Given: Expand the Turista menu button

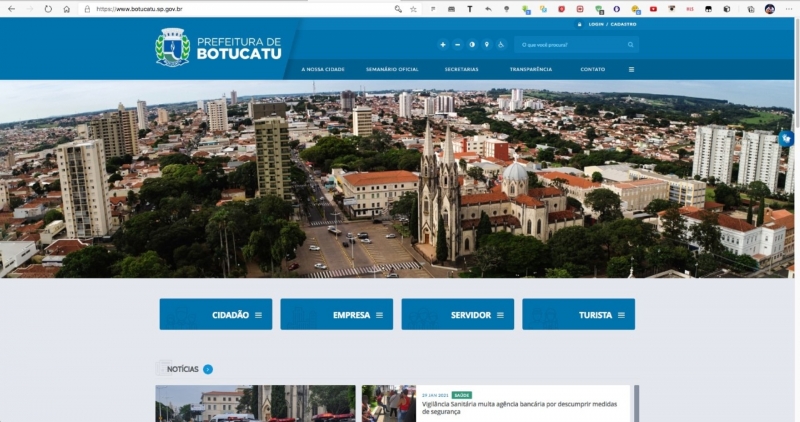Looking at the screenshot, I should (x=579, y=314).
